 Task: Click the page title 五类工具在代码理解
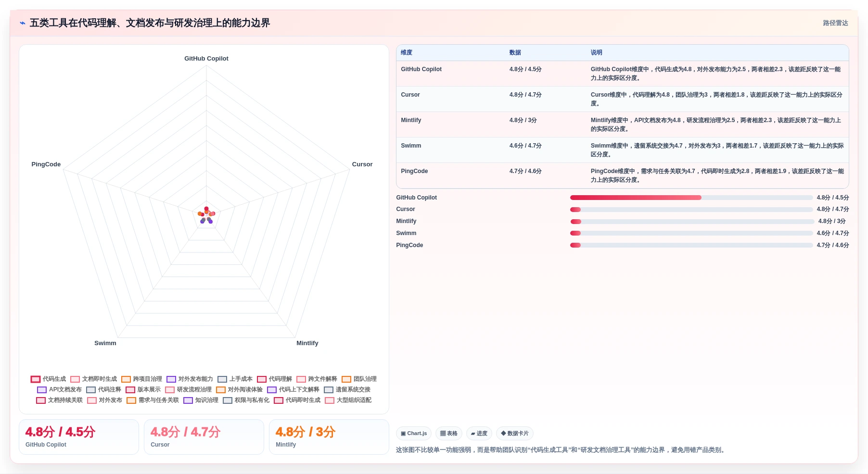(150, 23)
